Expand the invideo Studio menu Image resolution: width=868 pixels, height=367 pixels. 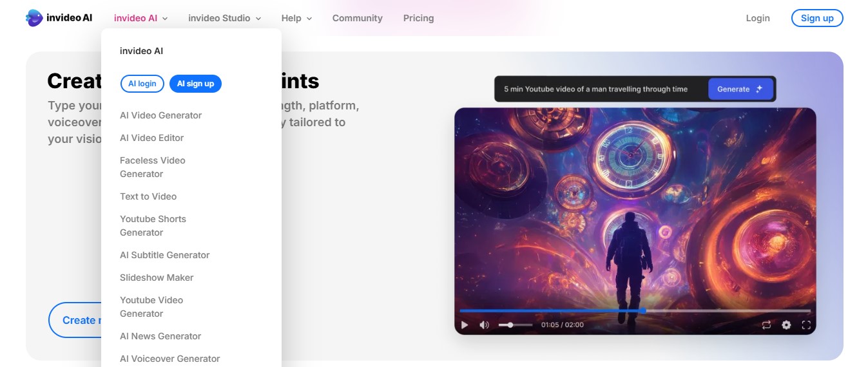(x=224, y=18)
